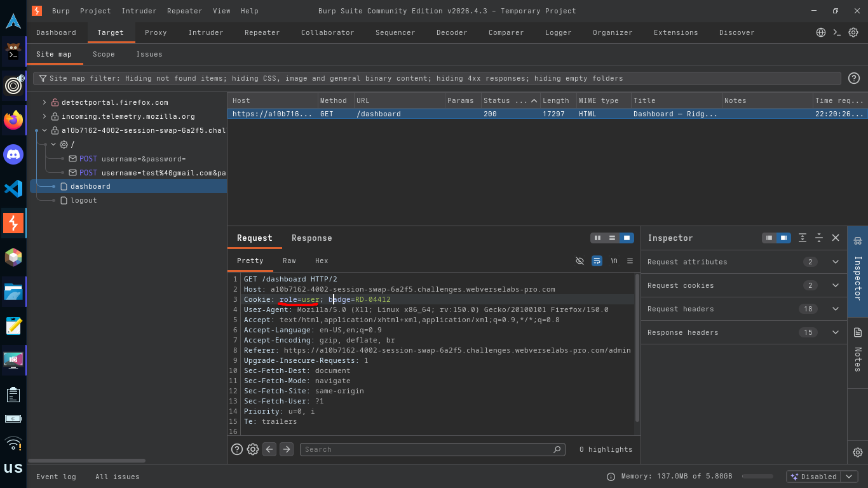This screenshot has height=488, width=868.
Task: Toggle hide non-printable eye icon in request
Action: [x=580, y=261]
